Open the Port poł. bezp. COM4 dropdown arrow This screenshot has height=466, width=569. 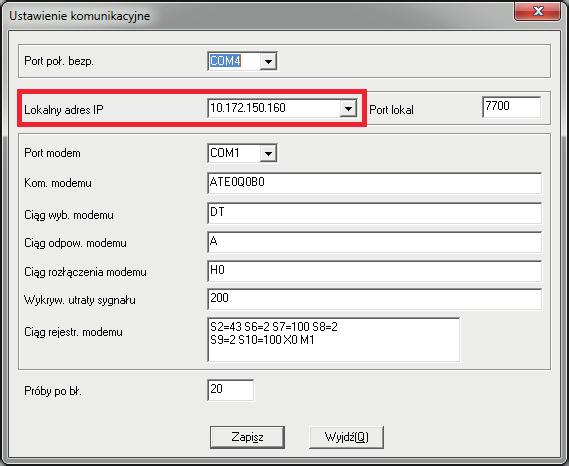268,61
